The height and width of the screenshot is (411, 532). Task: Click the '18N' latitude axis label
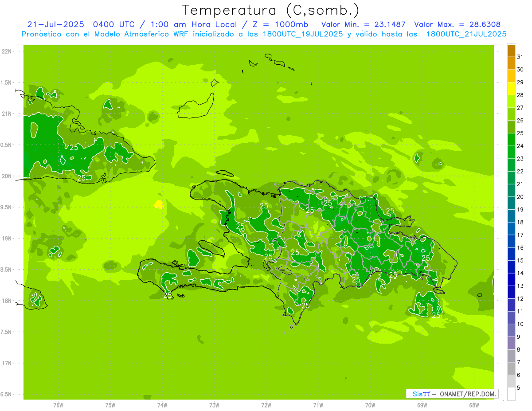7,301
